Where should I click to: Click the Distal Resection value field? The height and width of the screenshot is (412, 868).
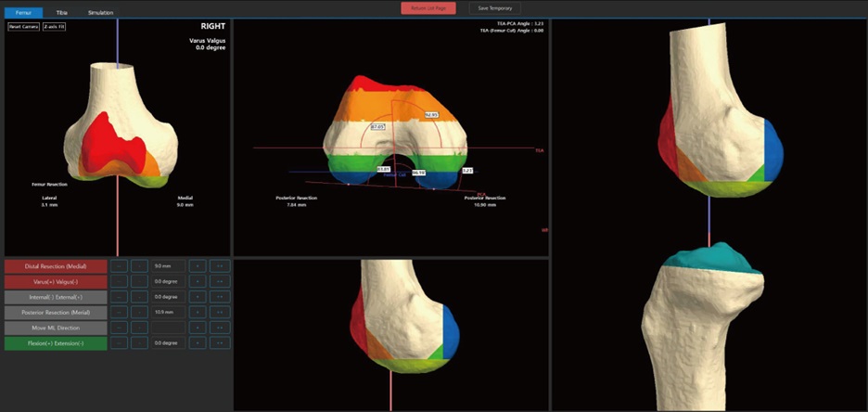click(x=168, y=265)
